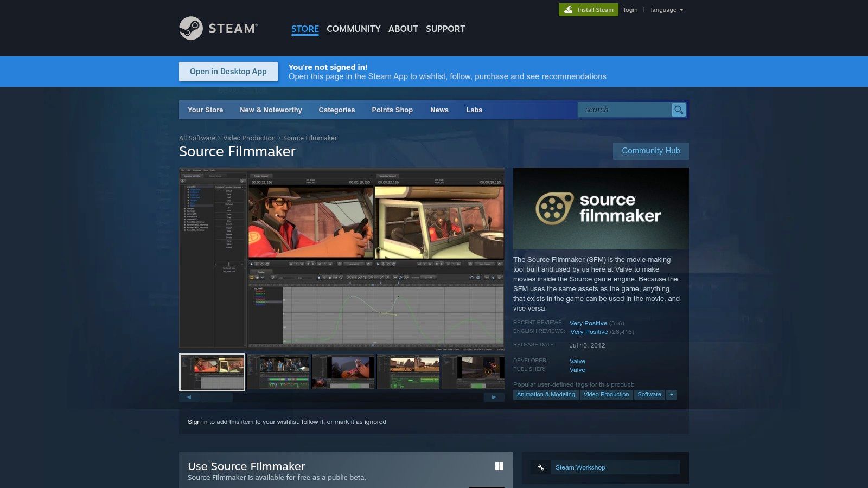This screenshot has height=488, width=868.
Task: Open the SUPPORT page
Action: pyautogui.click(x=445, y=29)
